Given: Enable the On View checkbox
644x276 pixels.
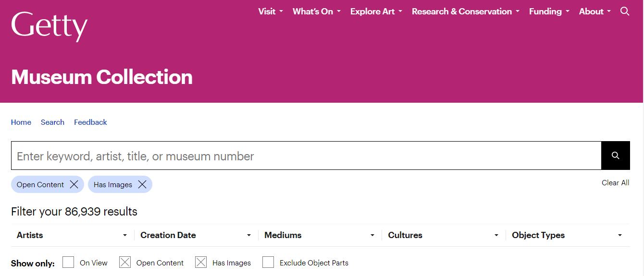Looking at the screenshot, I should coord(68,262).
